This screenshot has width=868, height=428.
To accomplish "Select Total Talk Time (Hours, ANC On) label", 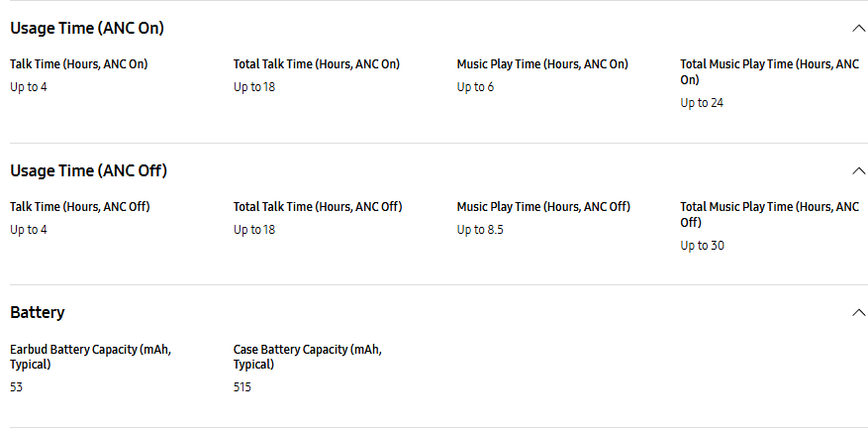I will click(x=317, y=64).
